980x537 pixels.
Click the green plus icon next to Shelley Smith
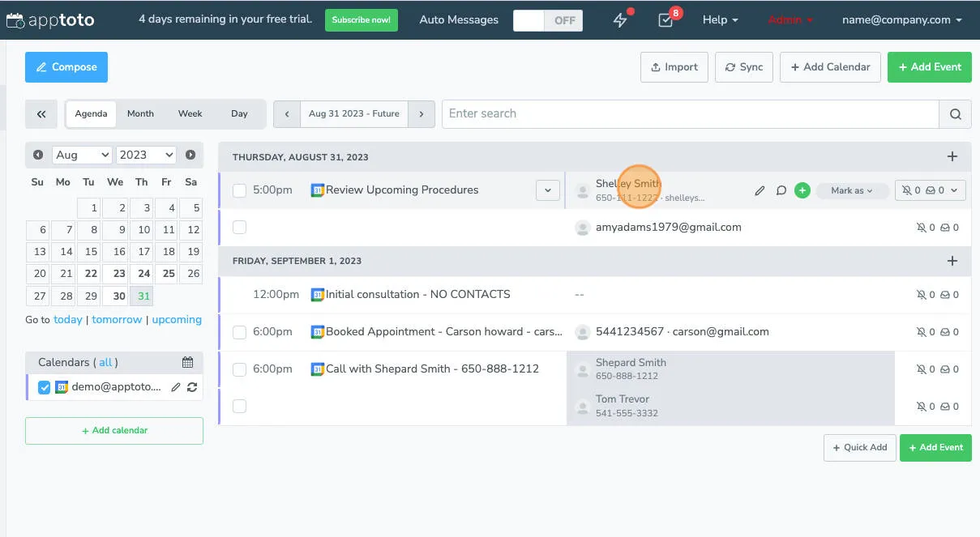[802, 190]
